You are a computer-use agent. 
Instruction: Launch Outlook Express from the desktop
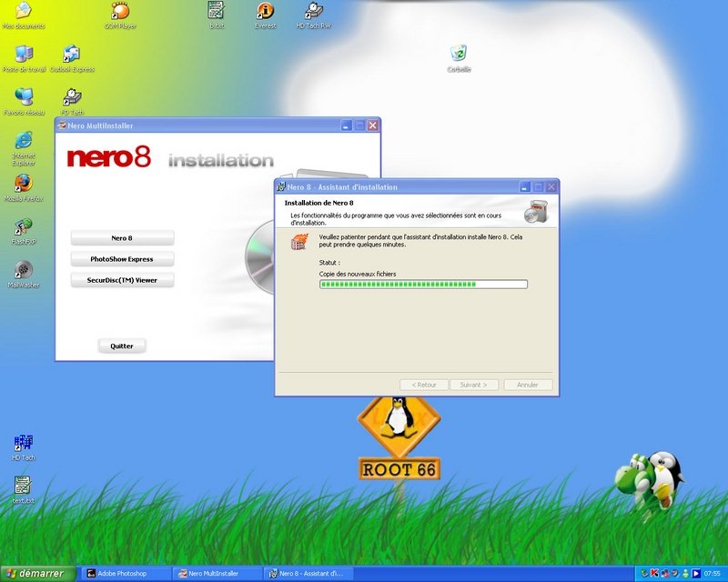click(x=72, y=58)
